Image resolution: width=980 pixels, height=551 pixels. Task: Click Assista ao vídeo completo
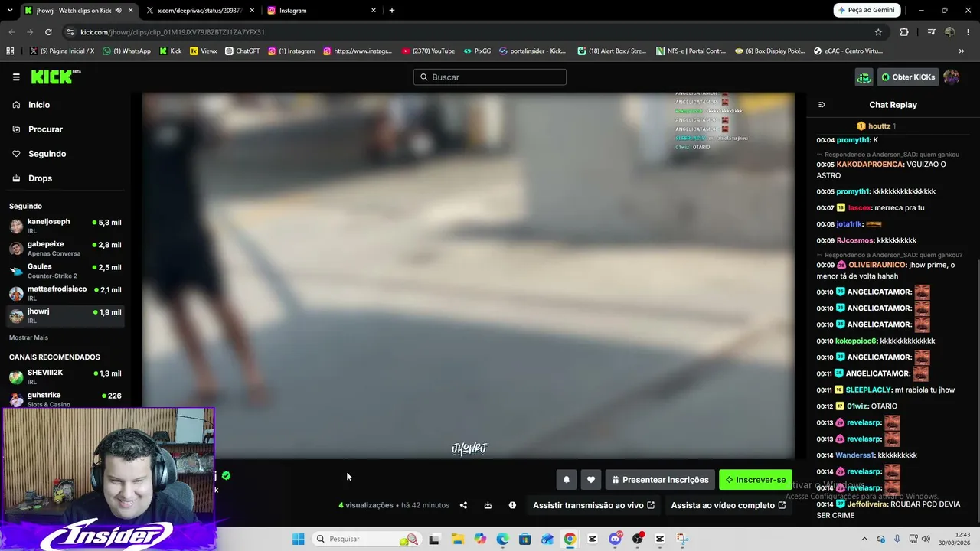pos(728,505)
